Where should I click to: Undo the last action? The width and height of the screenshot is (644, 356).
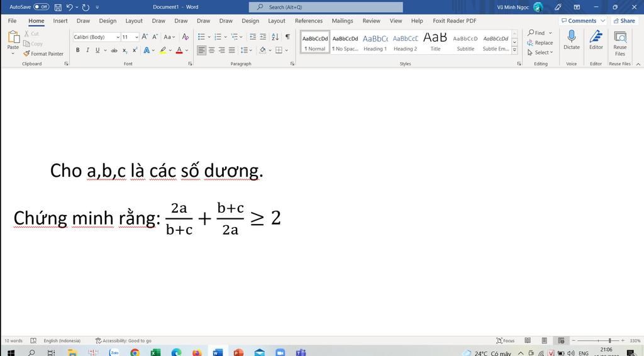69,7
